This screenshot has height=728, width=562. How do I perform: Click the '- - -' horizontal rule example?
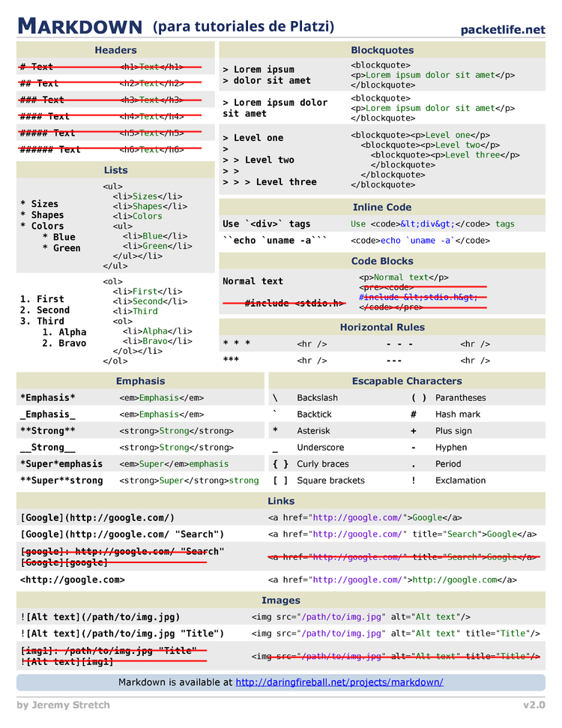coord(399,344)
